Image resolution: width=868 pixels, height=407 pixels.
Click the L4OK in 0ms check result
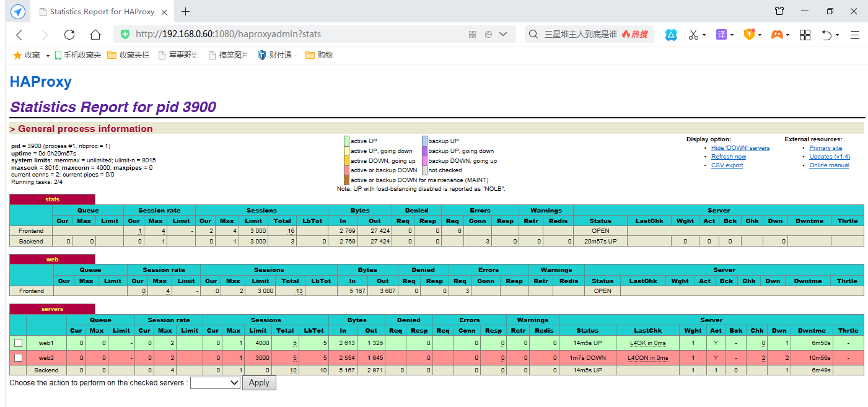point(647,343)
